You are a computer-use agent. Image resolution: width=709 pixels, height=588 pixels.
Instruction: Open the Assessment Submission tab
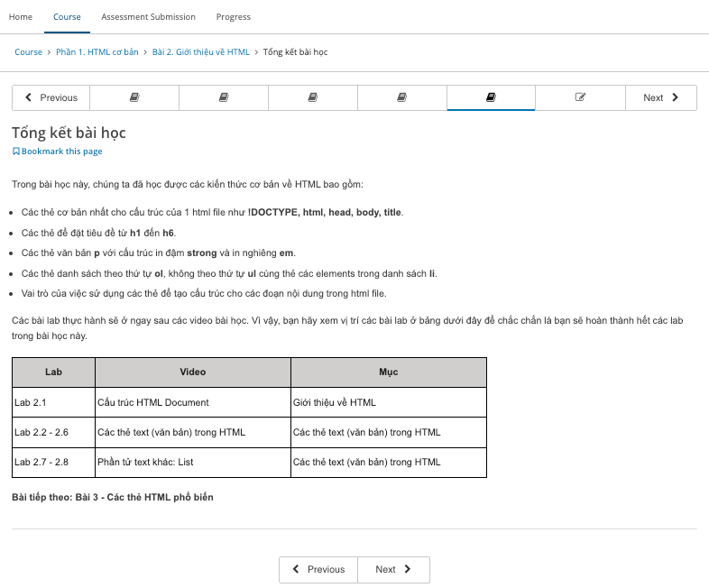click(x=148, y=17)
